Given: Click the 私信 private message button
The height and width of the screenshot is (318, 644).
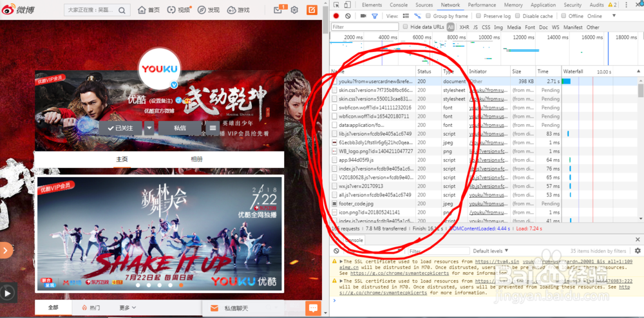Looking at the screenshot, I should [180, 128].
